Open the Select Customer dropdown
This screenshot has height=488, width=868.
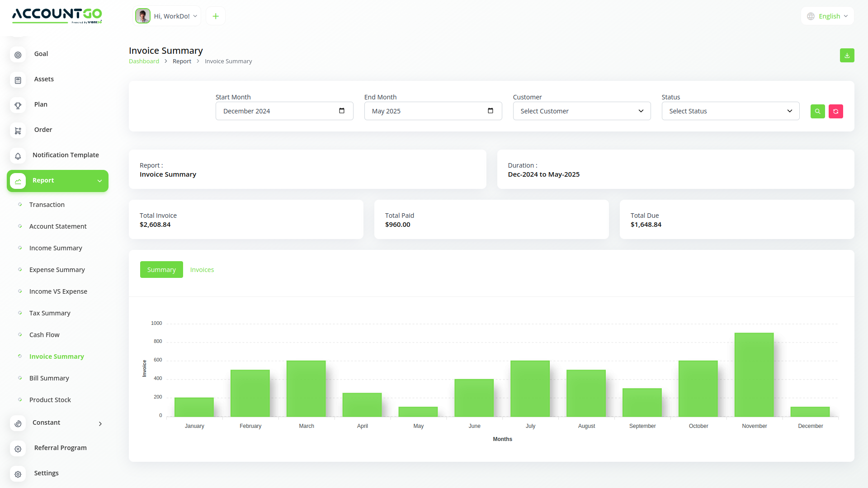582,111
